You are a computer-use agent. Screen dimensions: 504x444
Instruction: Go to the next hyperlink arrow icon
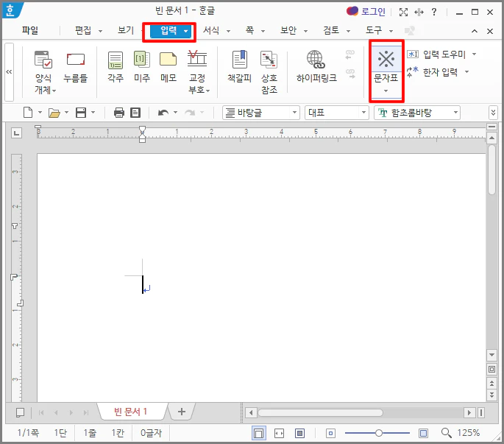point(350,74)
